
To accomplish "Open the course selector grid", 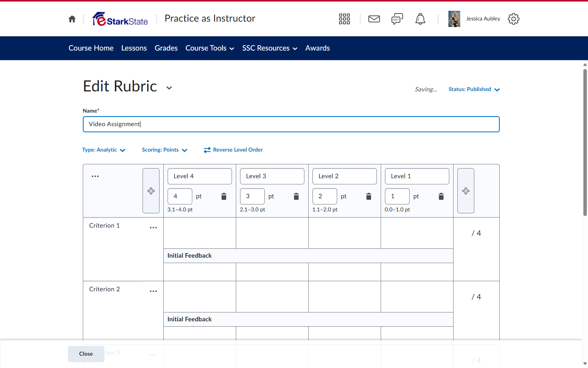I will coord(344,19).
